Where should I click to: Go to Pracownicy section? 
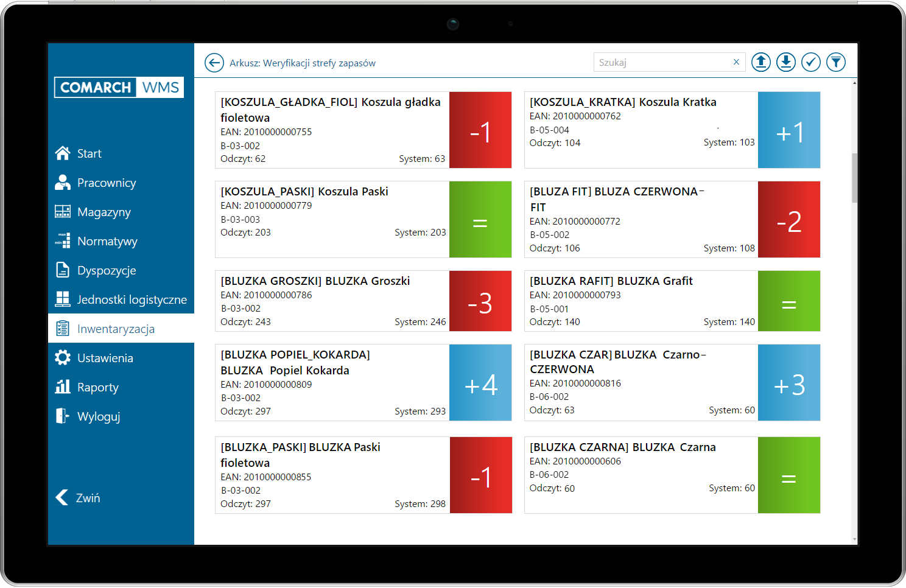106,183
